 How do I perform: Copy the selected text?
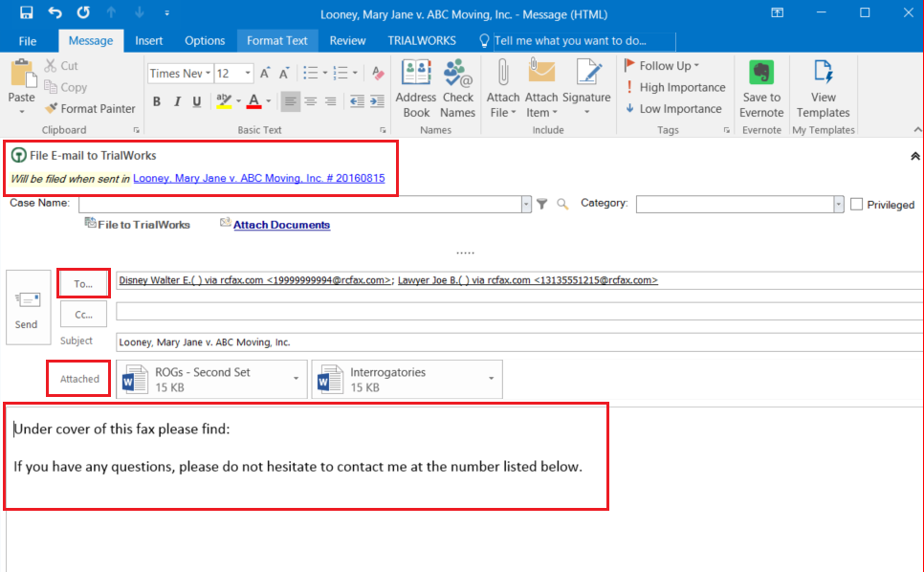66,87
